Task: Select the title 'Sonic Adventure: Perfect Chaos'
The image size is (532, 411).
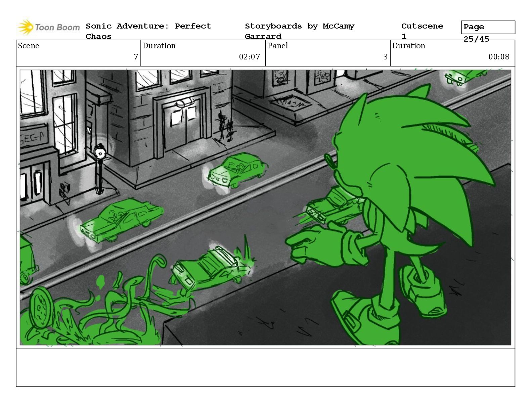Action: 148,31
